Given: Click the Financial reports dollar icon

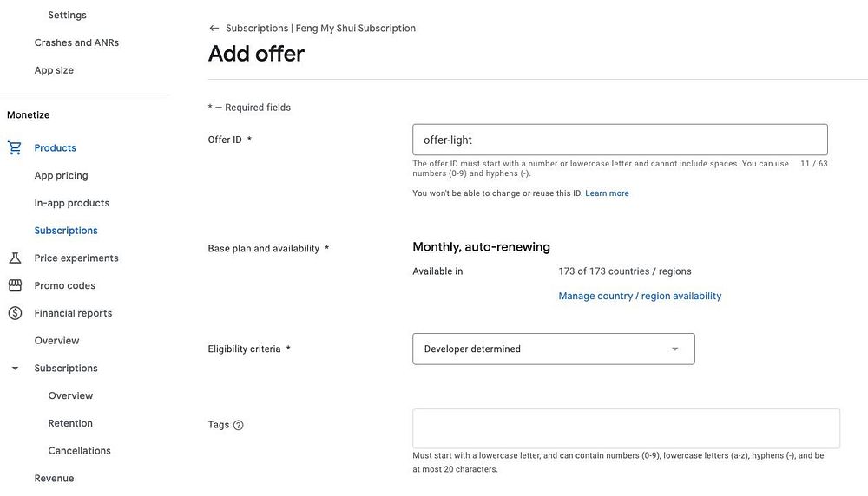Looking at the screenshot, I should (x=15, y=313).
